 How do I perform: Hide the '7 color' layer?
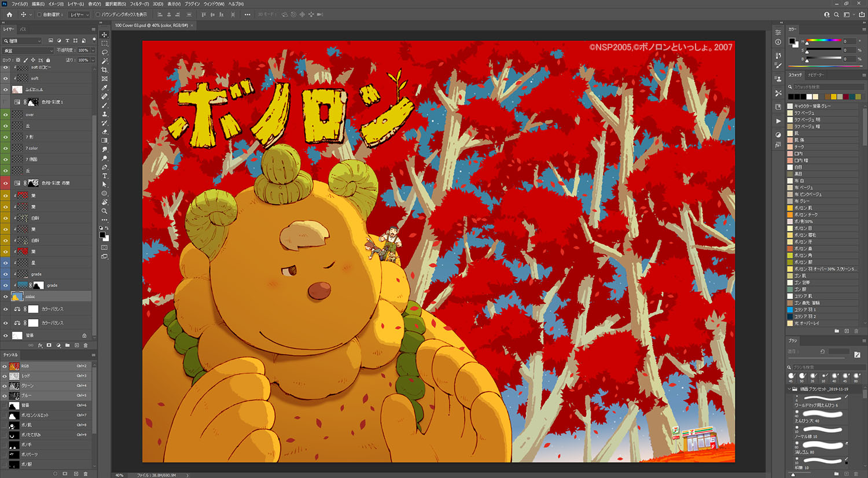click(x=6, y=148)
